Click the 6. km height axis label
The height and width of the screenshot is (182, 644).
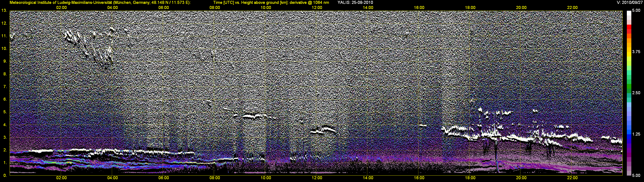pyautogui.click(x=5, y=99)
